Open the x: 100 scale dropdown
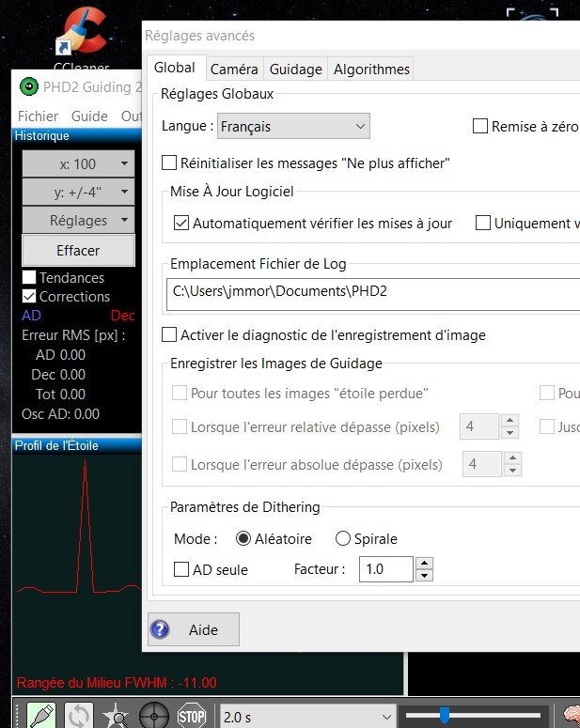Screen dimensions: 580x728 pos(79,163)
